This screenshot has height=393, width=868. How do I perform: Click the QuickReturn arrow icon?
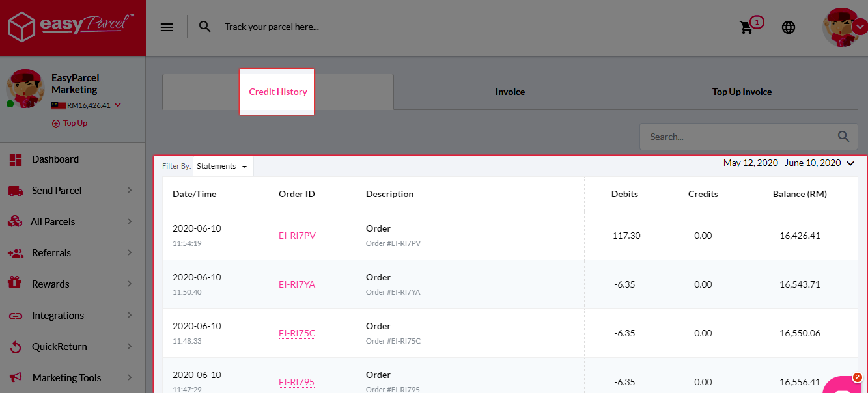pyautogui.click(x=16, y=347)
